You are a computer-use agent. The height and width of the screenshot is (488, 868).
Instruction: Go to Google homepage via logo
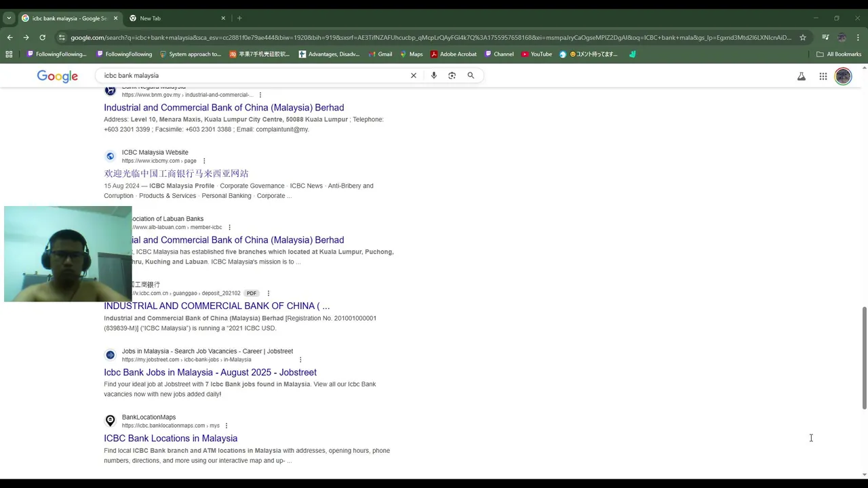58,76
